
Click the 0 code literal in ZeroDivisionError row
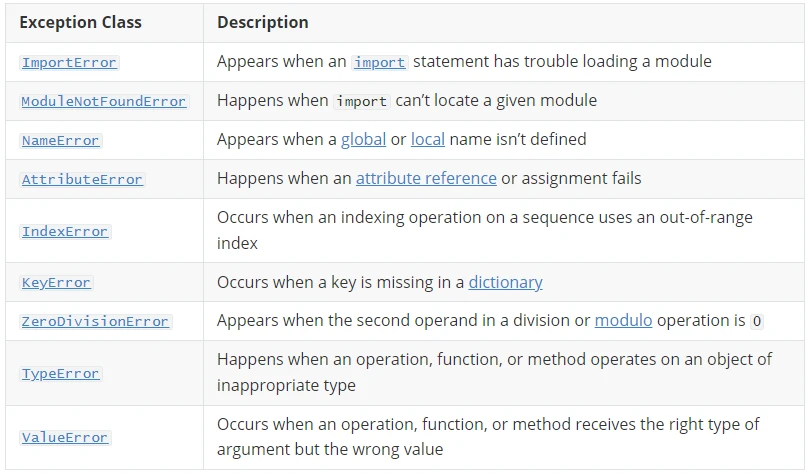tap(756, 321)
